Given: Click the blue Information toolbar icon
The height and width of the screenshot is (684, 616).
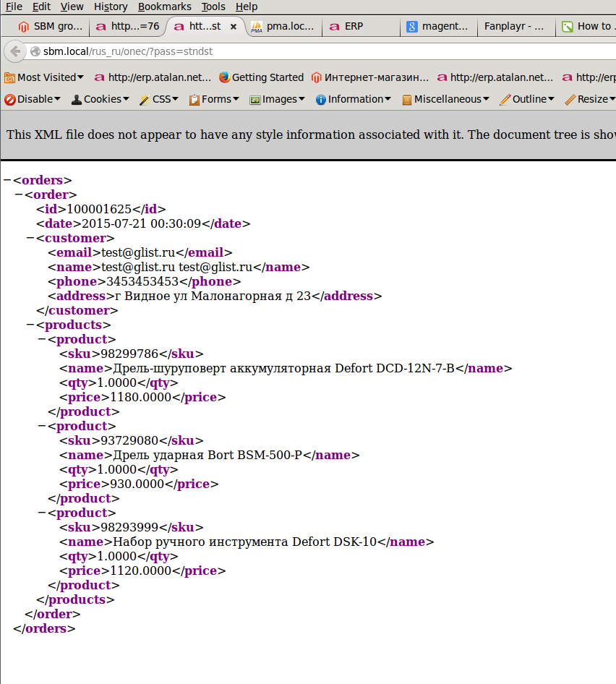Looking at the screenshot, I should tap(320, 100).
